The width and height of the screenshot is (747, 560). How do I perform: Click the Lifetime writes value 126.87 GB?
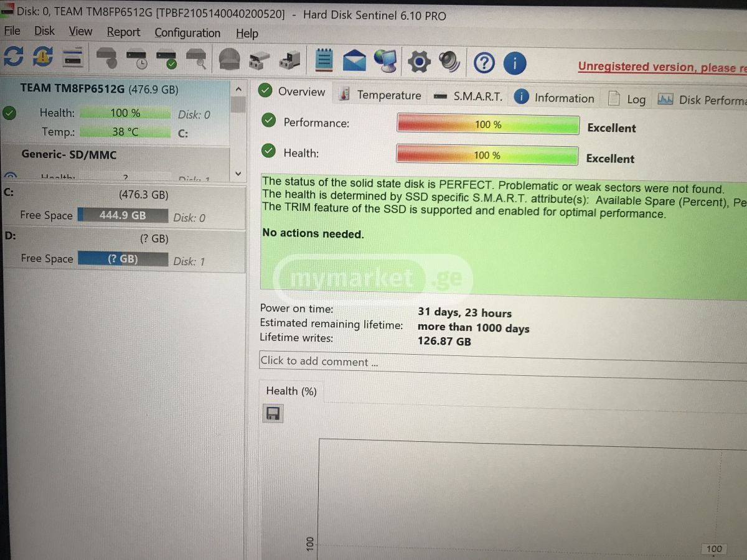point(444,341)
